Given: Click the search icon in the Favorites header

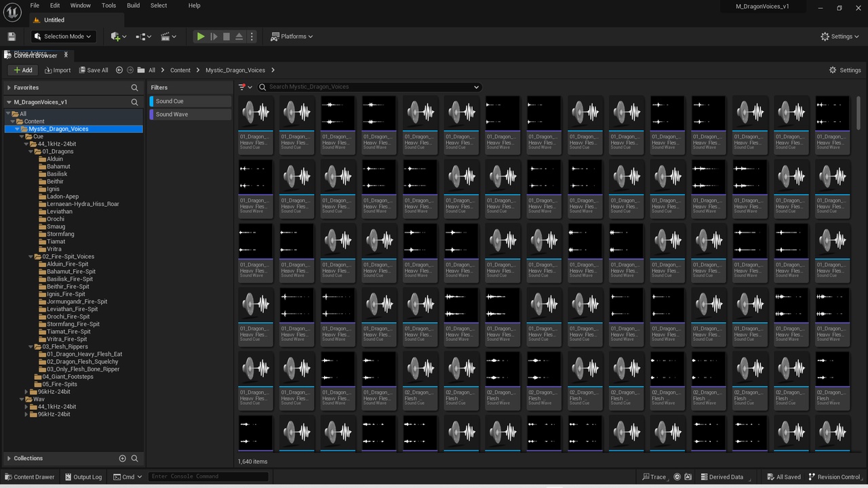Looking at the screenshot, I should pos(134,87).
